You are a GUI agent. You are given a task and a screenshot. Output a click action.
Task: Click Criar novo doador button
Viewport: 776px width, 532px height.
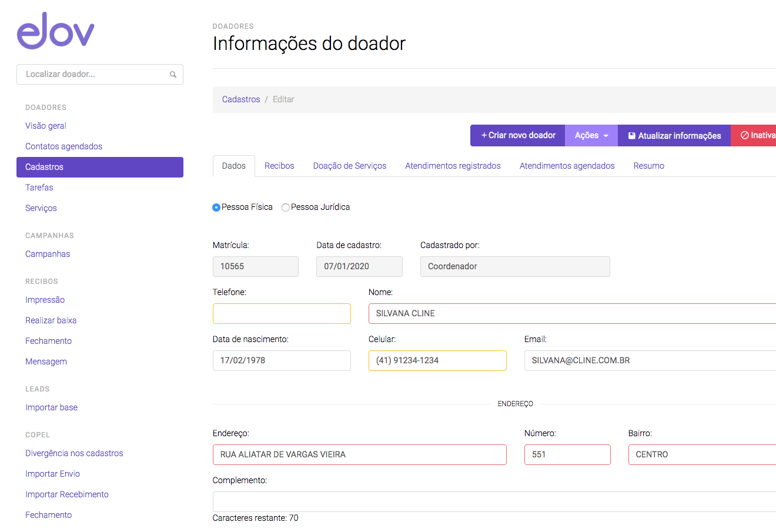click(x=517, y=136)
